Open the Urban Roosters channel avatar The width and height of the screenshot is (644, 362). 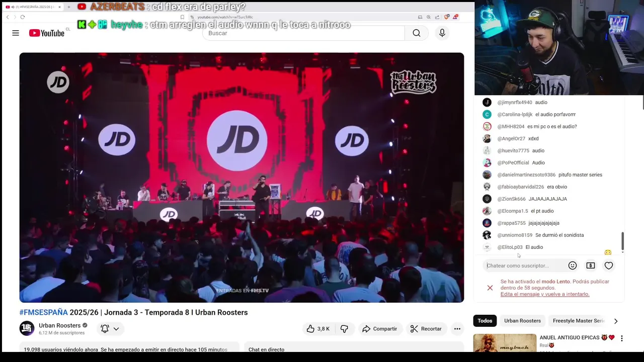[27, 329]
